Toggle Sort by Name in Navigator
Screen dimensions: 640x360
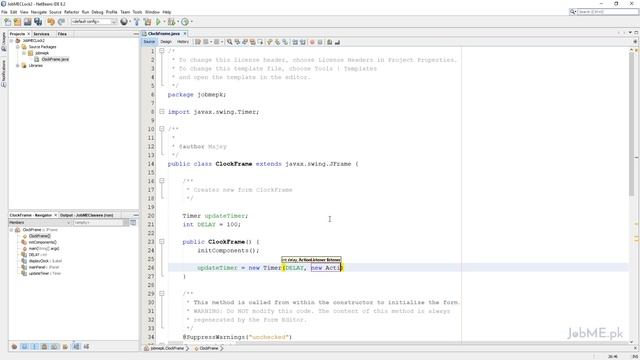76,347
